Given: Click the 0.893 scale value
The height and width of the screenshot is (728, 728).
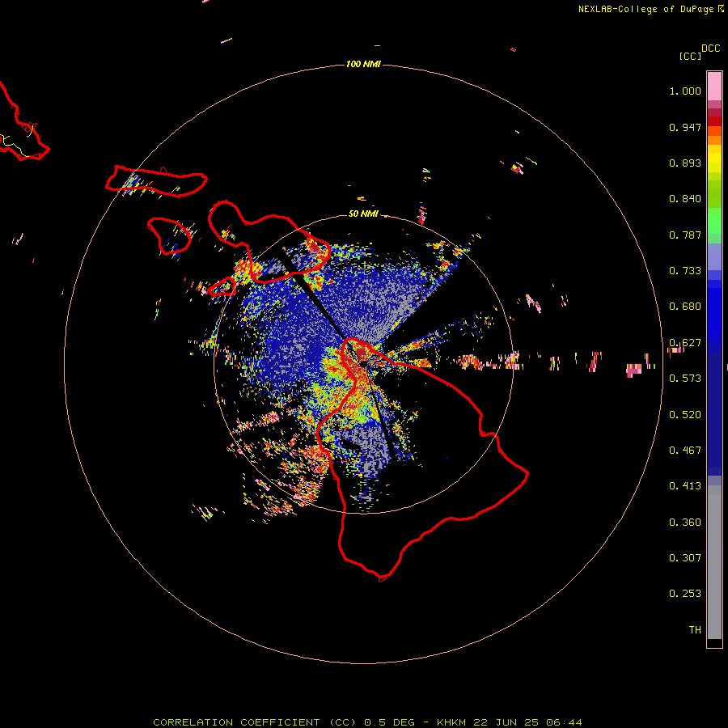Looking at the screenshot, I should 685,163.
